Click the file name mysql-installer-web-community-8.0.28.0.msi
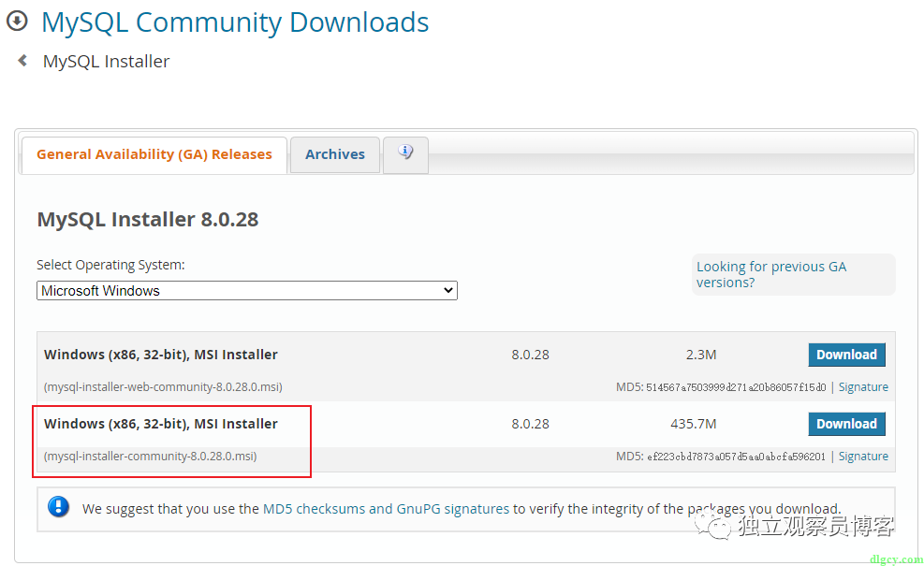924x566 pixels. tap(163, 387)
